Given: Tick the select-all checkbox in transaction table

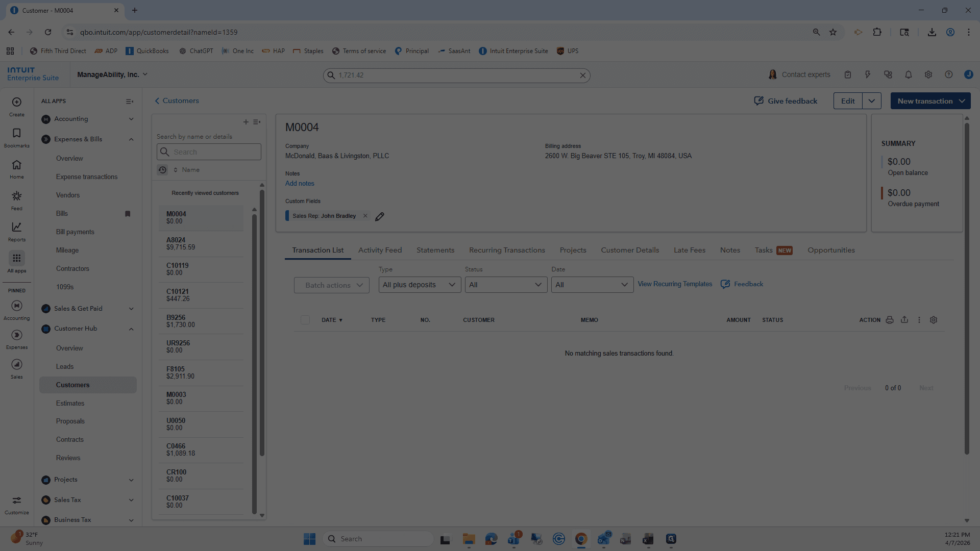Looking at the screenshot, I should click(305, 320).
